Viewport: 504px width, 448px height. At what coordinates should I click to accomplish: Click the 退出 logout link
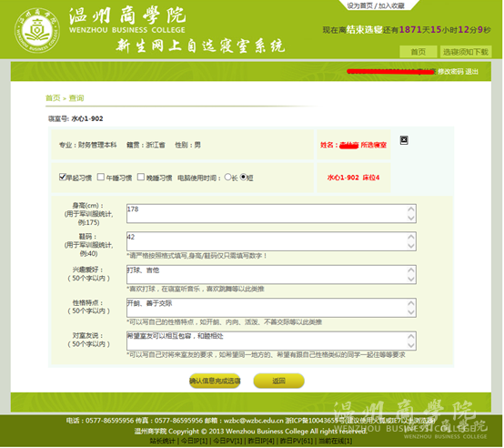tap(471, 72)
